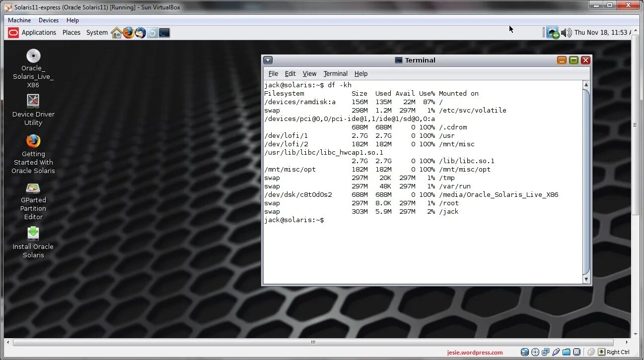This screenshot has width=644, height=360.
Task: Open the Terminal menu in Terminal window
Action: coord(336,73)
